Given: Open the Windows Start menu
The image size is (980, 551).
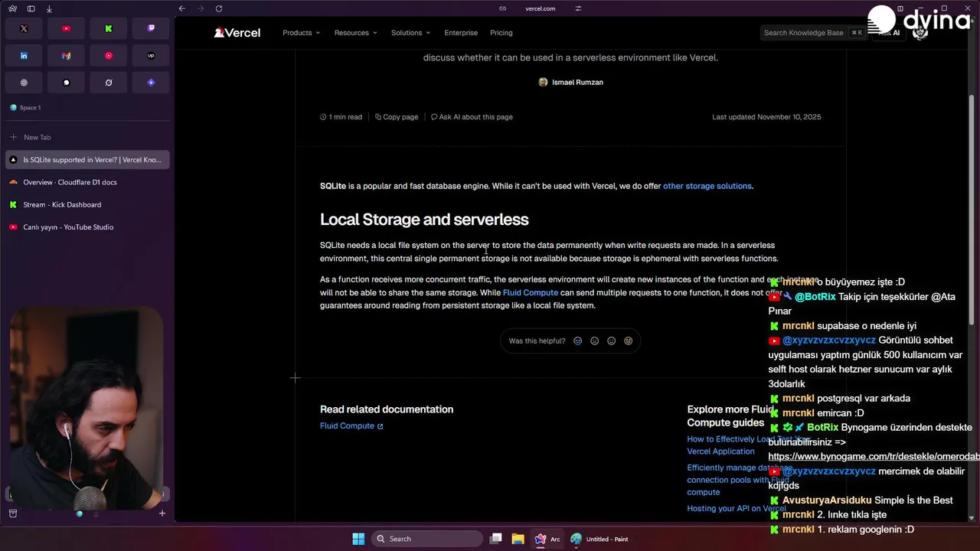Looking at the screenshot, I should click(x=358, y=539).
